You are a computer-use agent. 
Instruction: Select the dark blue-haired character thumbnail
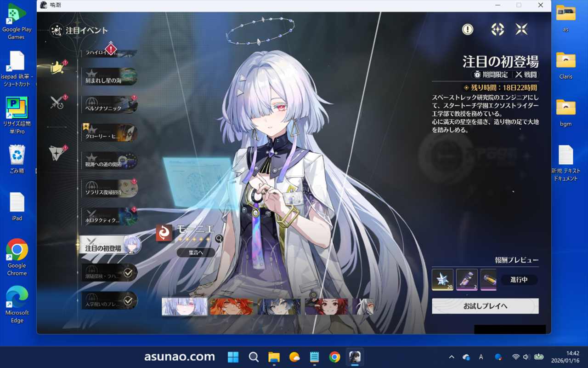coord(279,307)
